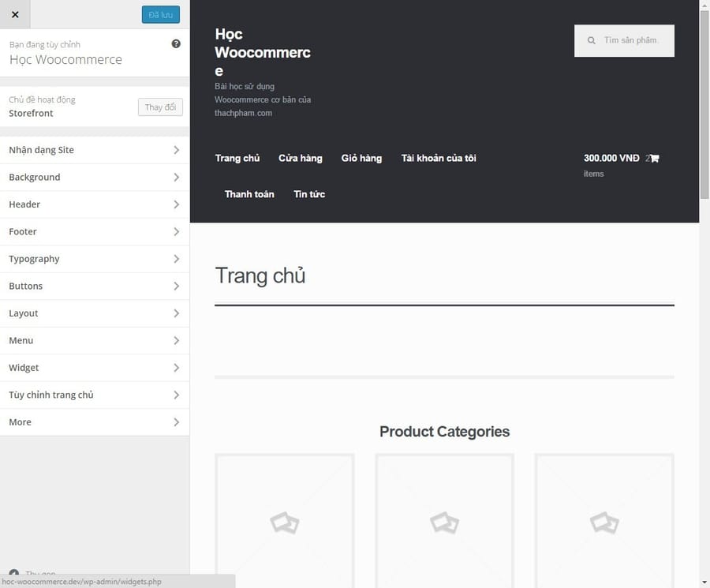The height and width of the screenshot is (588, 710).
Task: Expand the Layout section chevron
Action: [177, 313]
